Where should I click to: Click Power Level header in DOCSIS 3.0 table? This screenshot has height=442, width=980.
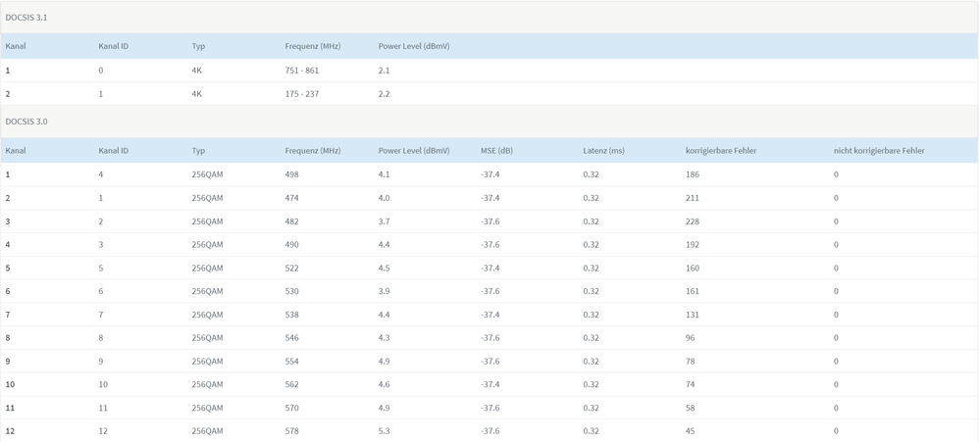pos(414,151)
